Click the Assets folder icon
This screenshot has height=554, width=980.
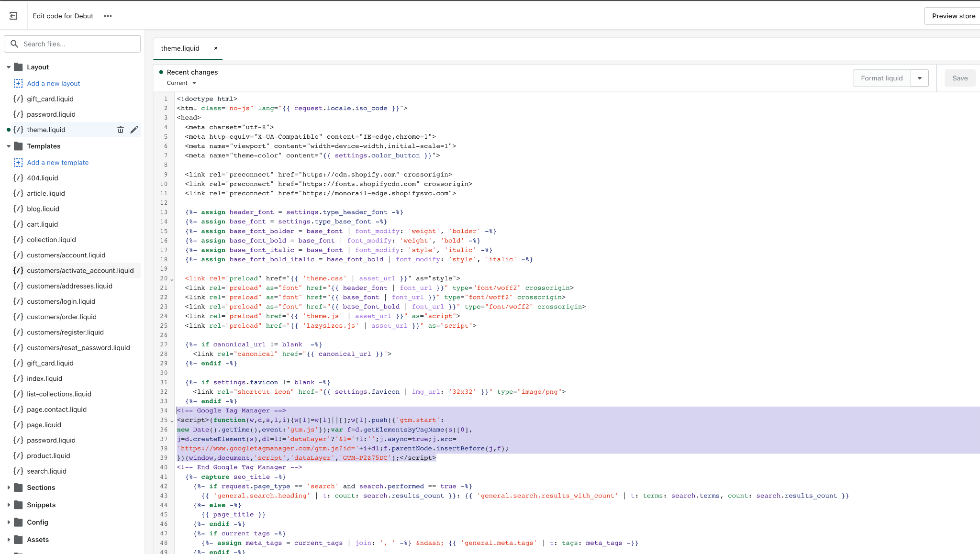pos(19,540)
